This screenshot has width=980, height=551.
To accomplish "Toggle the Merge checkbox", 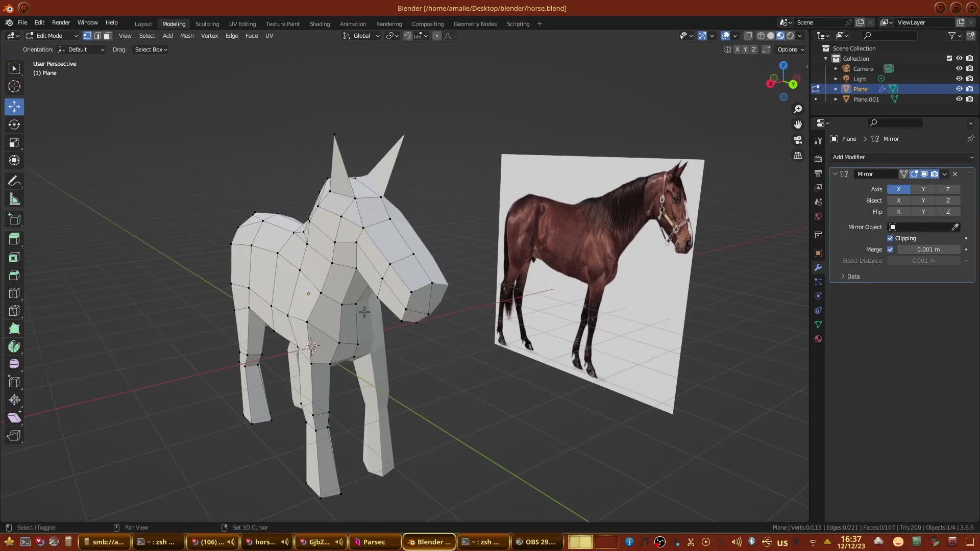I will tap(890, 249).
